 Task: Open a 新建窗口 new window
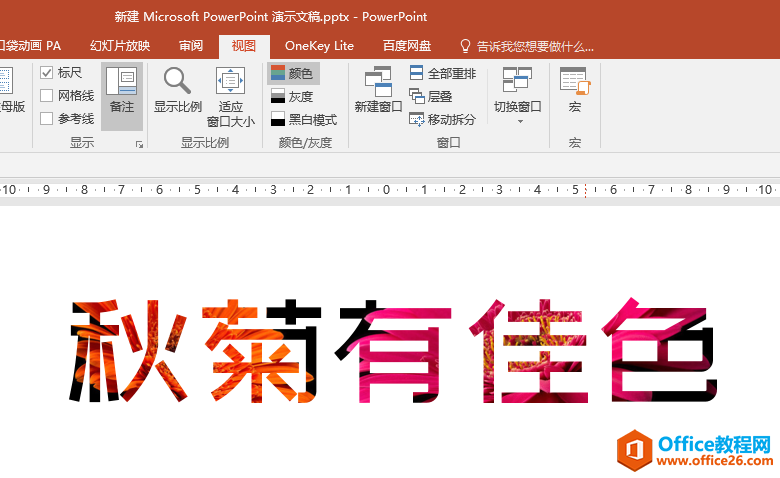(x=378, y=90)
